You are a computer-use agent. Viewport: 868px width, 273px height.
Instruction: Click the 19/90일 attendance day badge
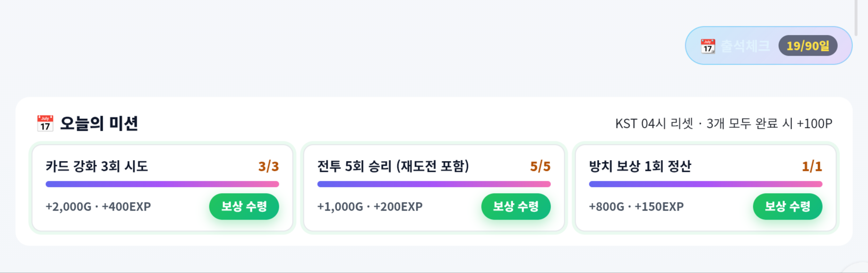coord(808,46)
